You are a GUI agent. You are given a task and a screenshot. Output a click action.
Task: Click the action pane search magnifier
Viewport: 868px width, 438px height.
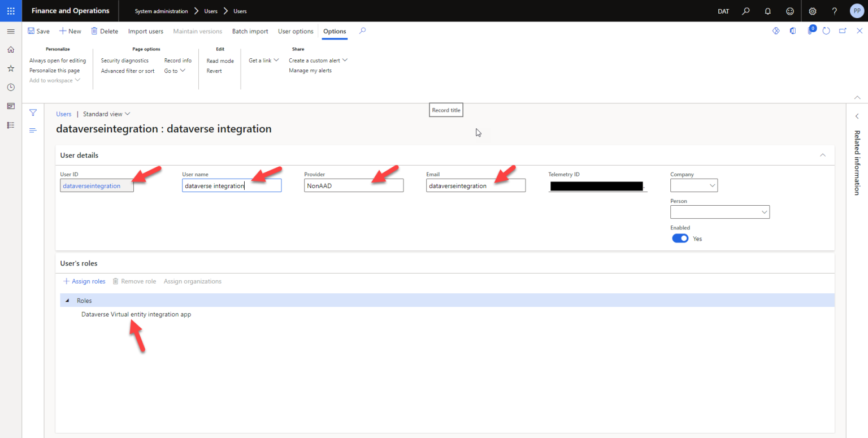[362, 31]
